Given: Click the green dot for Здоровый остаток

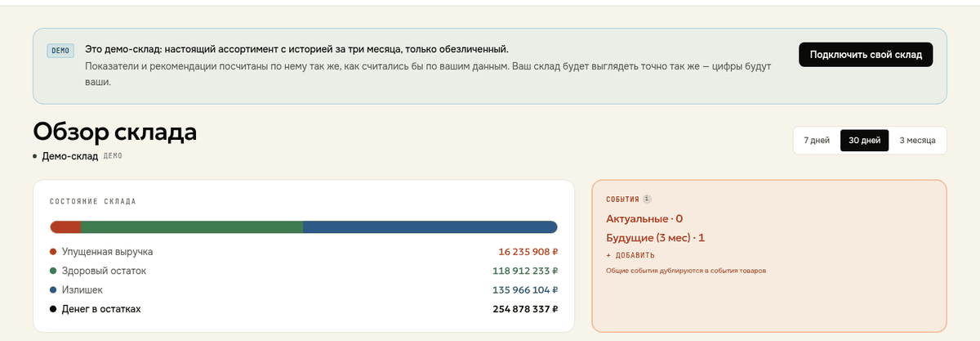Looking at the screenshot, I should (x=53, y=271).
